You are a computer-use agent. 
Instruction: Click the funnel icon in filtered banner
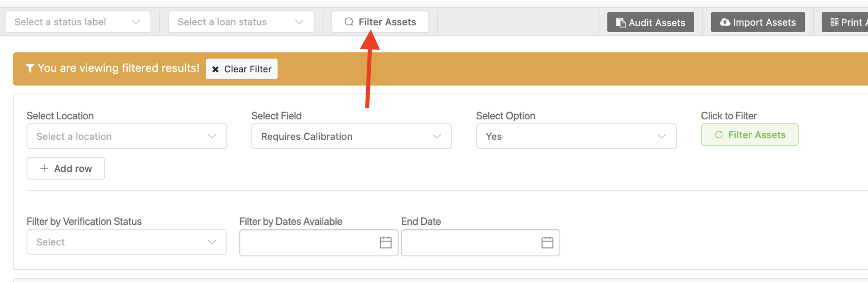[x=30, y=68]
